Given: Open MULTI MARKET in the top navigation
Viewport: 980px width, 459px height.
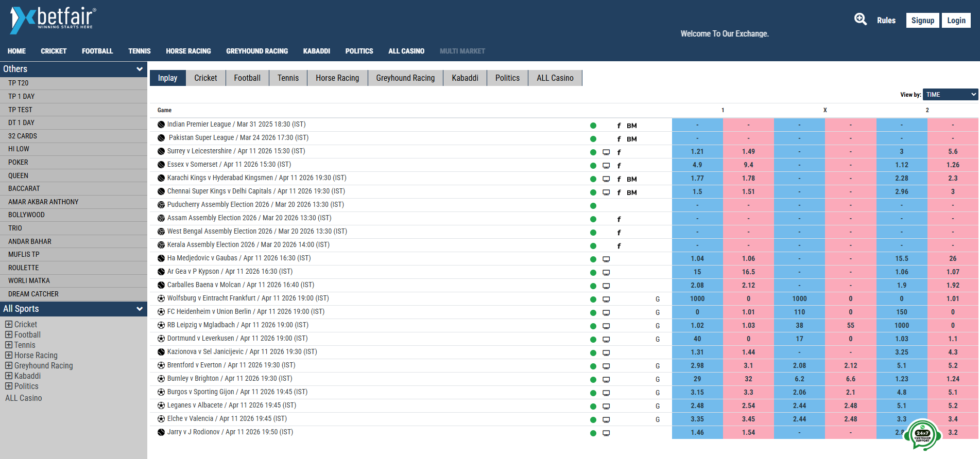Looking at the screenshot, I should (462, 51).
